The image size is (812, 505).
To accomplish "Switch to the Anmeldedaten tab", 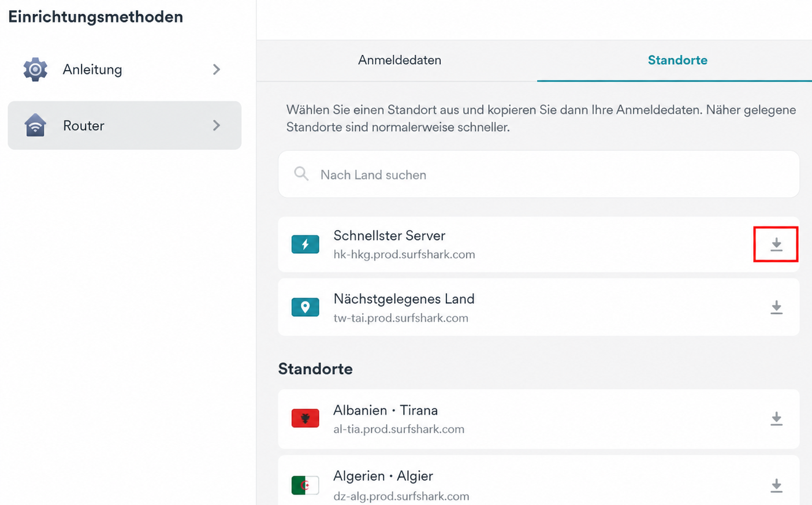I will [400, 60].
